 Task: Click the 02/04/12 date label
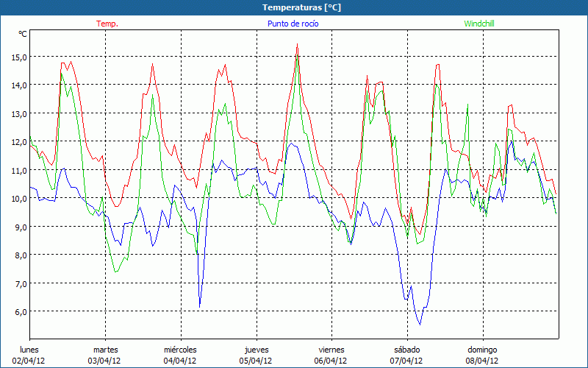click(29, 361)
